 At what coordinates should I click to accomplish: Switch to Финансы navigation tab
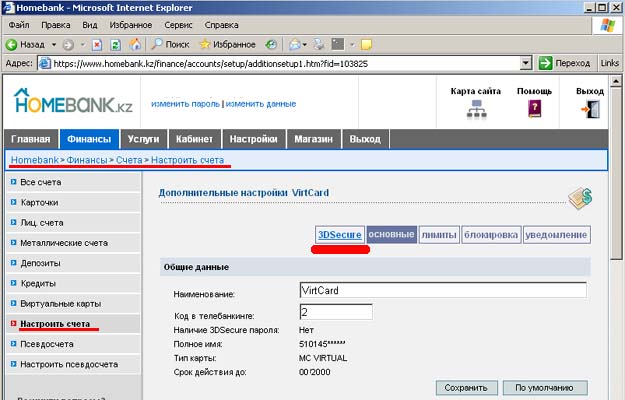(89, 139)
